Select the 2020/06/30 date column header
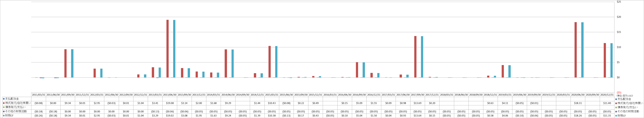644x118 pixels. tap(578, 95)
